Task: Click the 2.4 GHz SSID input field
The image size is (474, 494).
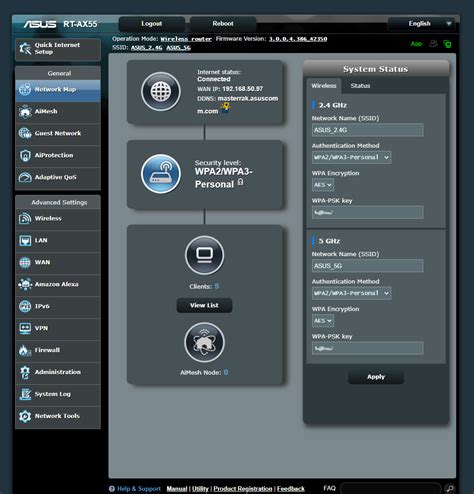Action: click(x=368, y=130)
